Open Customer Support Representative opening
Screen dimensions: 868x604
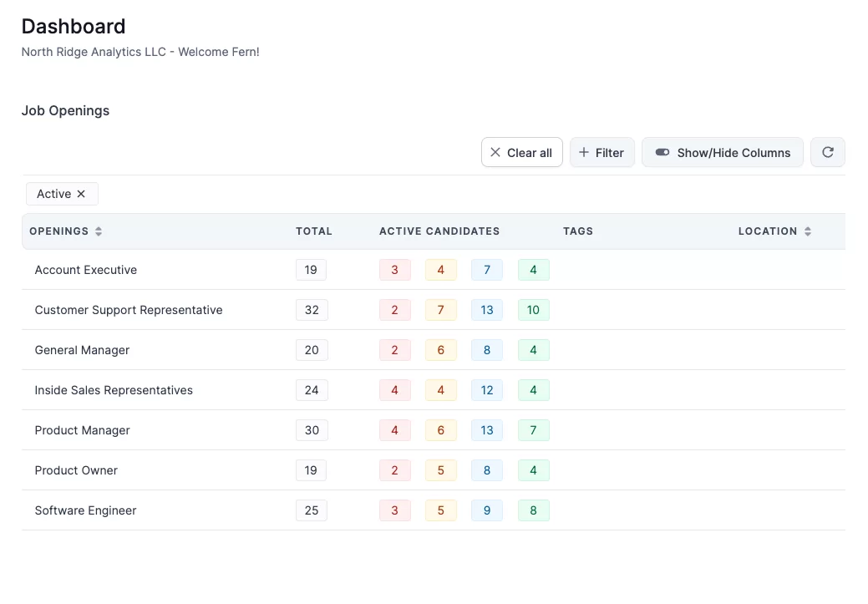(x=129, y=310)
